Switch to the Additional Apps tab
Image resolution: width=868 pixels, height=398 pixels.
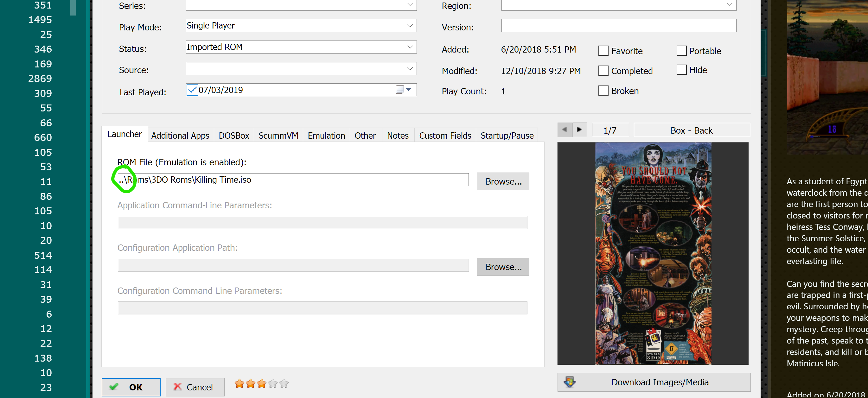(x=180, y=136)
